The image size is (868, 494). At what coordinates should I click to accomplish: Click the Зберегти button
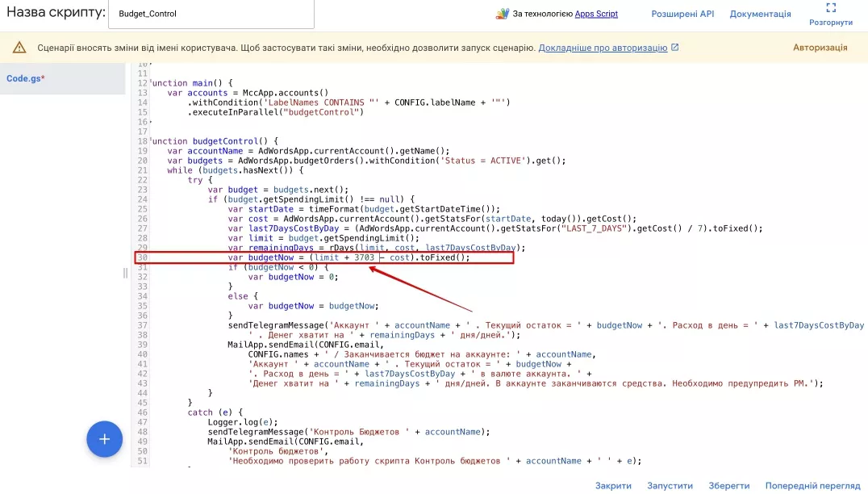[729, 486]
